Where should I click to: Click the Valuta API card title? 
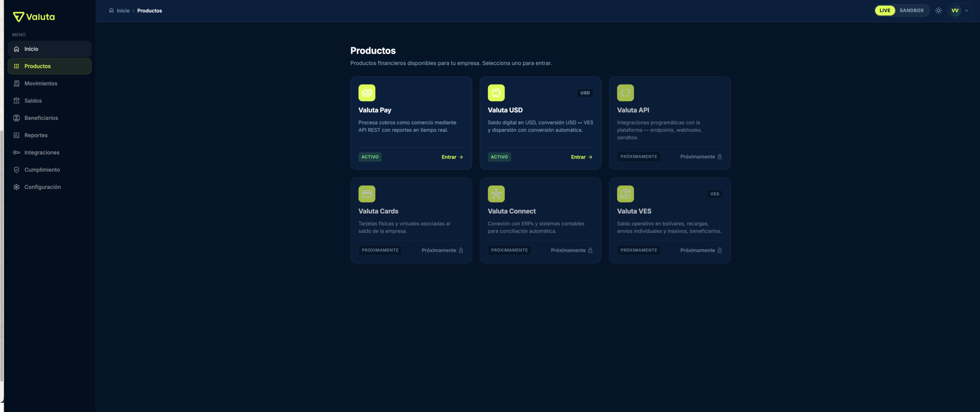click(633, 110)
